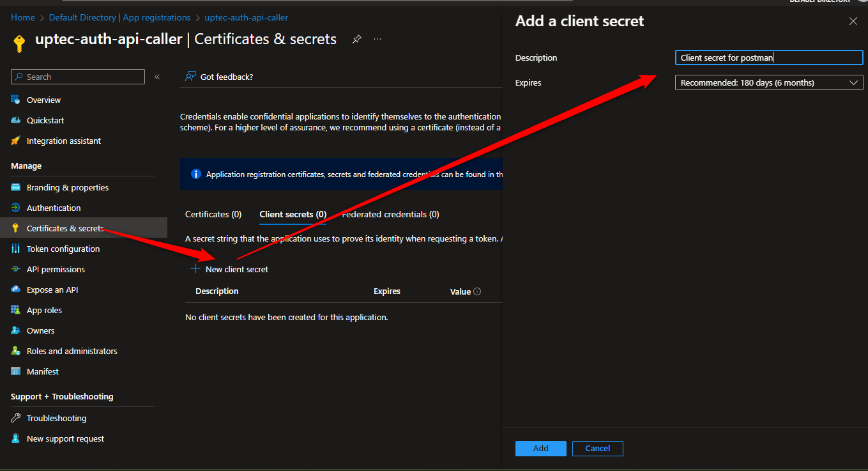Close the Add a client secret panel
Image resolution: width=868 pixels, height=471 pixels.
click(853, 21)
